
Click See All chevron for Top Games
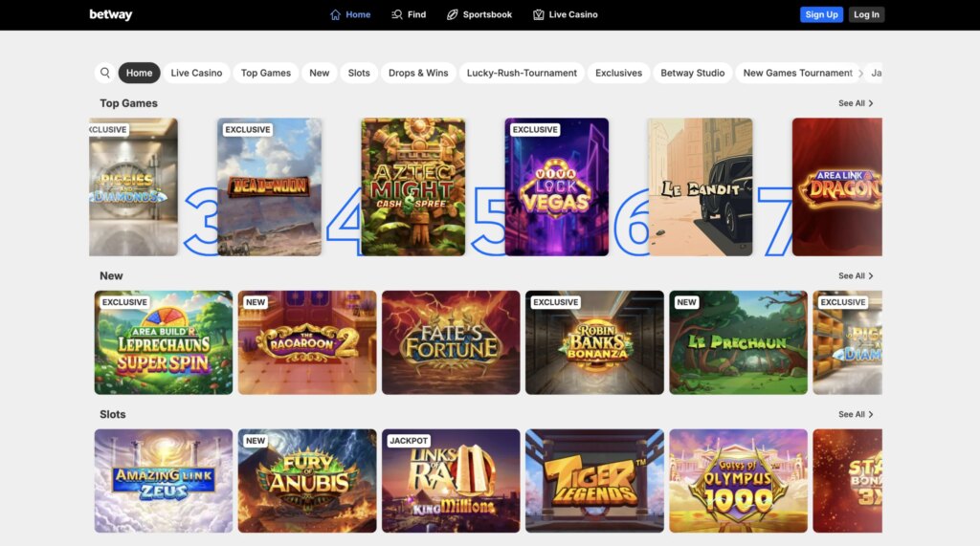pos(871,103)
